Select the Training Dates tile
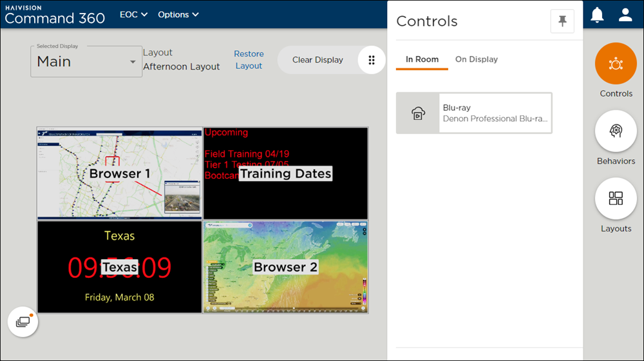 coord(285,173)
